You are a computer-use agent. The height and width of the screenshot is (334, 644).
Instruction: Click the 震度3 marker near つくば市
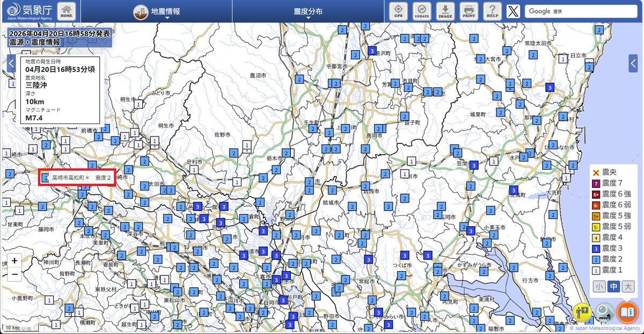405,256
